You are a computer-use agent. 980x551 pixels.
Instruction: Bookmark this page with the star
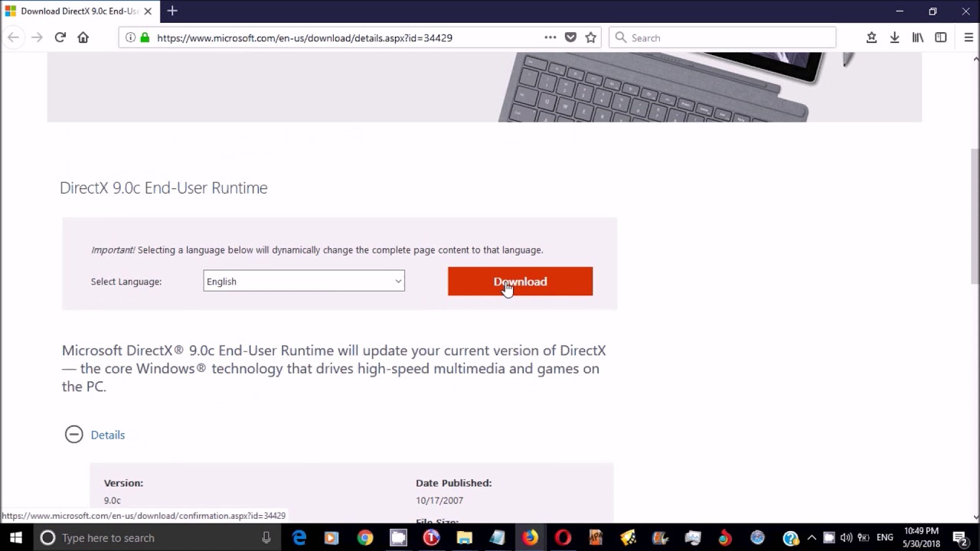point(590,37)
